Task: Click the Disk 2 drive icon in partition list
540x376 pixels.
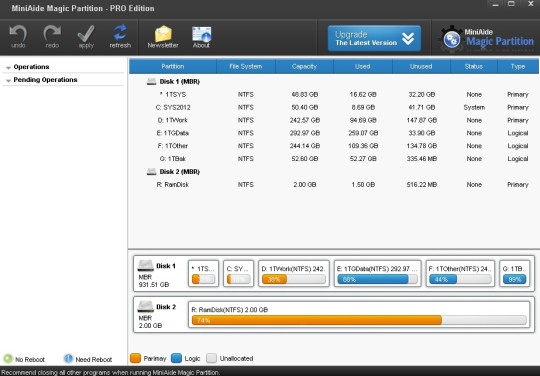Action: coord(152,172)
